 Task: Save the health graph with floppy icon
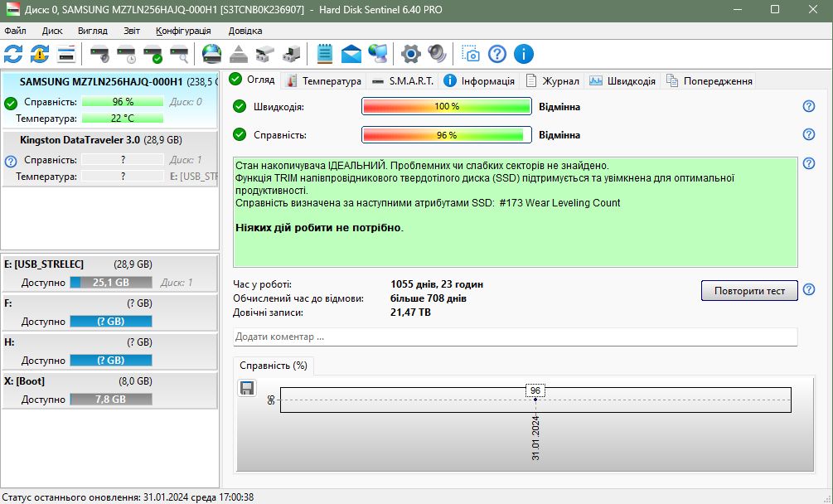(x=247, y=388)
